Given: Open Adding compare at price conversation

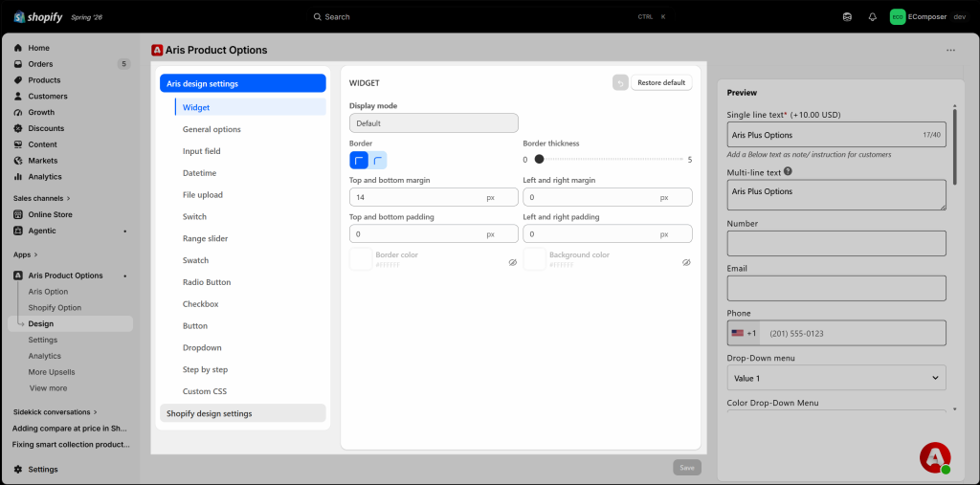Looking at the screenshot, I should pyautogui.click(x=70, y=429).
